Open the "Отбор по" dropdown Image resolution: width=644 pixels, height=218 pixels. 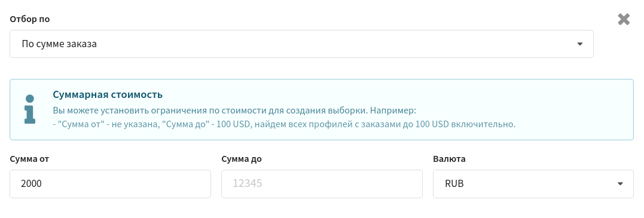301,44
